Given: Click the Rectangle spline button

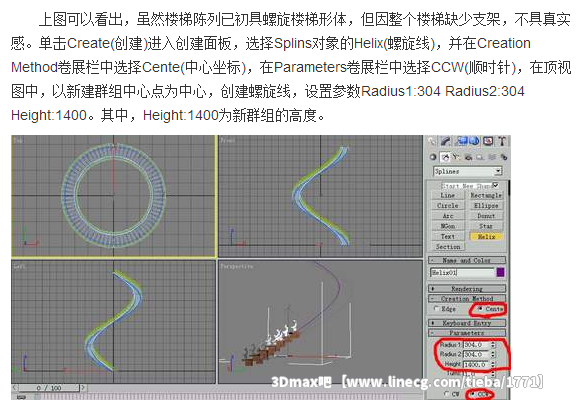Looking at the screenshot, I should [486, 195].
